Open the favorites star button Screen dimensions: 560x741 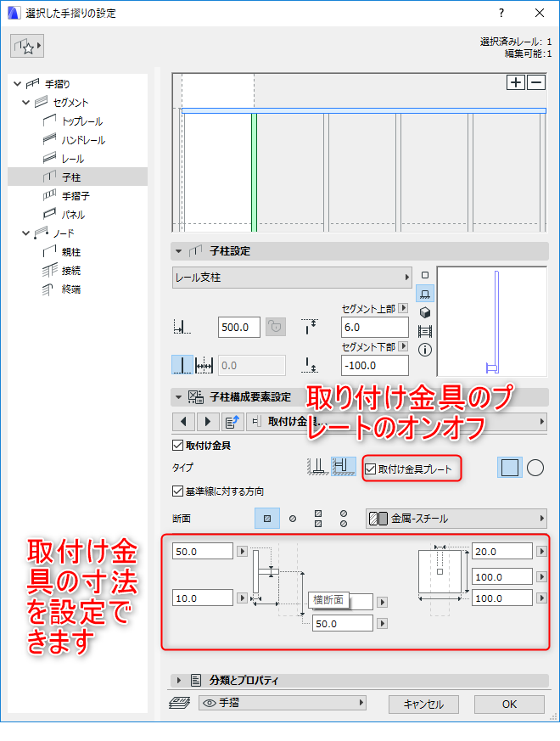(x=27, y=46)
